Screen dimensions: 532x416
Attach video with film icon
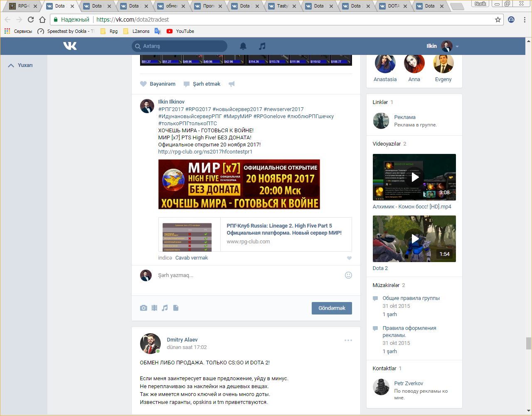[154, 308]
